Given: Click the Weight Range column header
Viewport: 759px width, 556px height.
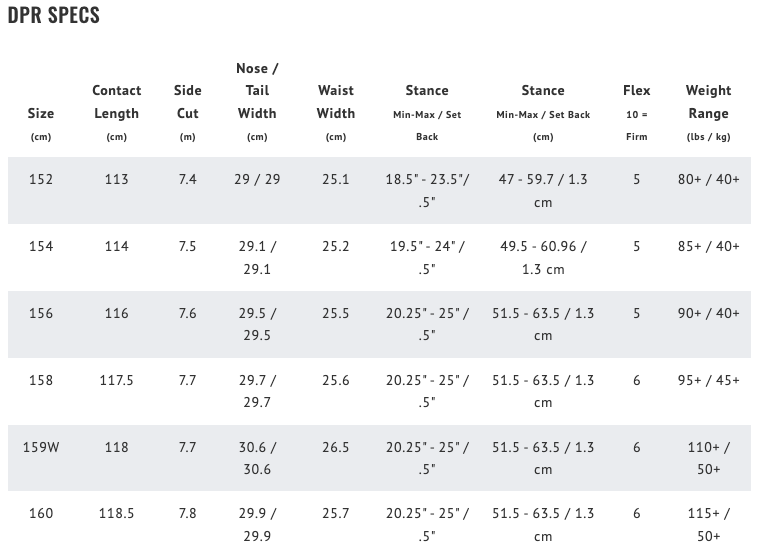Looking at the screenshot, I should (x=708, y=102).
